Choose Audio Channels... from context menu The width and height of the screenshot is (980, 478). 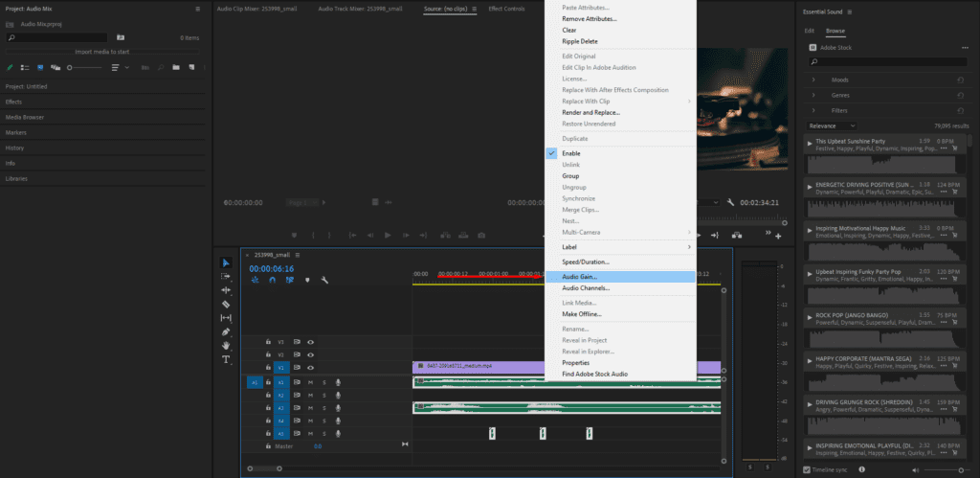click(x=620, y=287)
